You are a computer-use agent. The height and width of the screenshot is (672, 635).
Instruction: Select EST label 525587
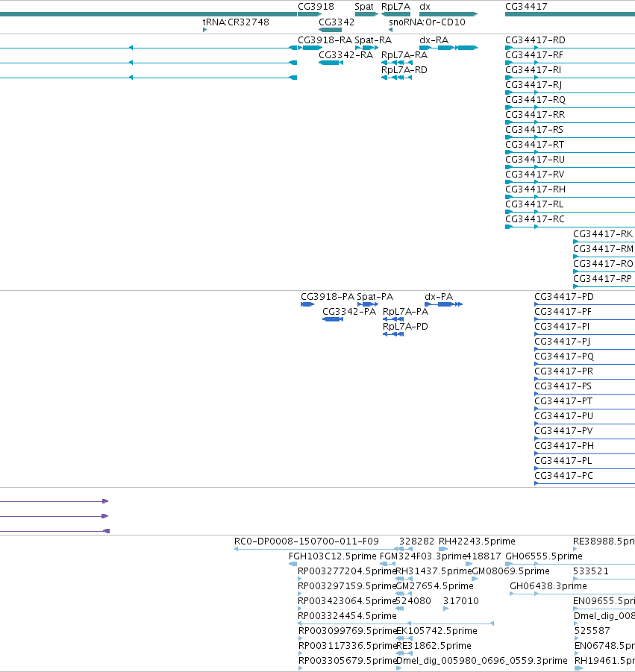coord(592,631)
